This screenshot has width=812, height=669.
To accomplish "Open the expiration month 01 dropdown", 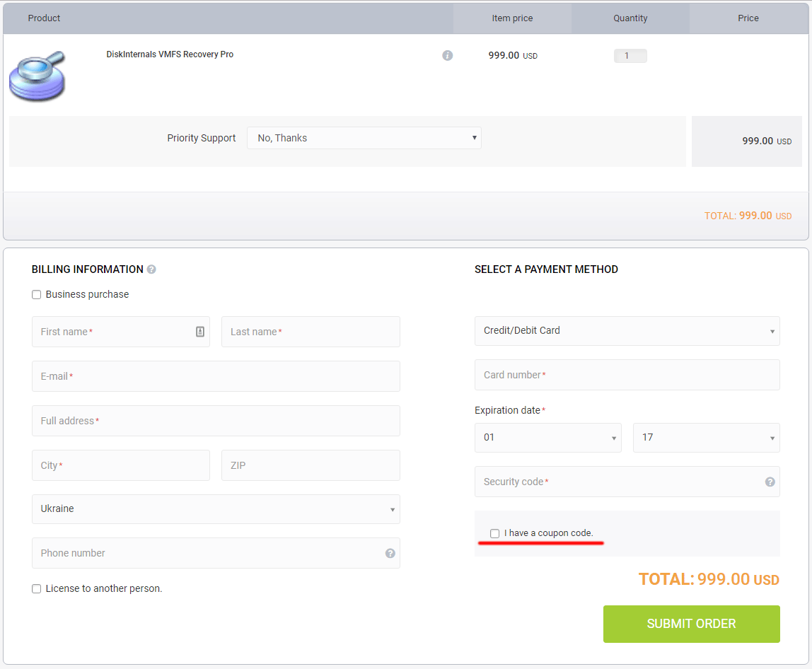I will (x=548, y=438).
